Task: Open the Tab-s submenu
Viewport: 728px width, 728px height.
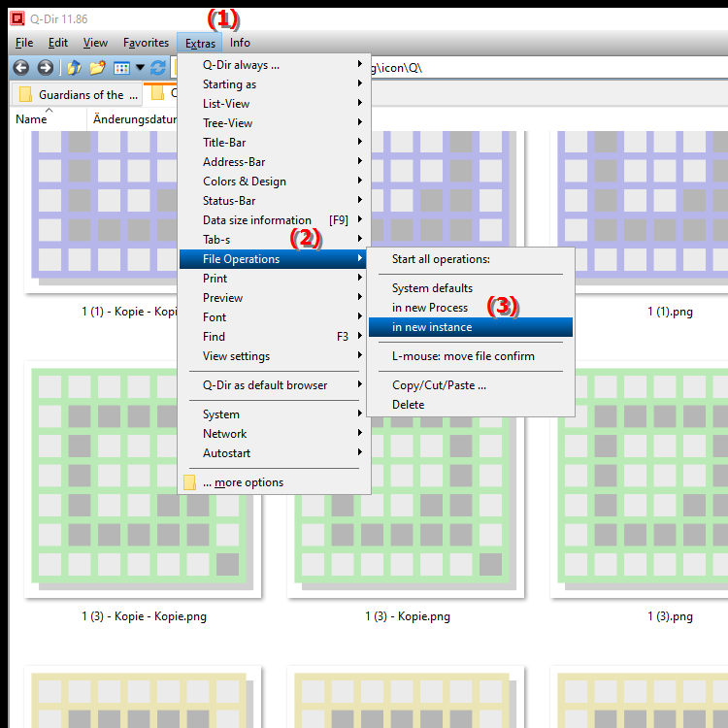Action: (273, 240)
